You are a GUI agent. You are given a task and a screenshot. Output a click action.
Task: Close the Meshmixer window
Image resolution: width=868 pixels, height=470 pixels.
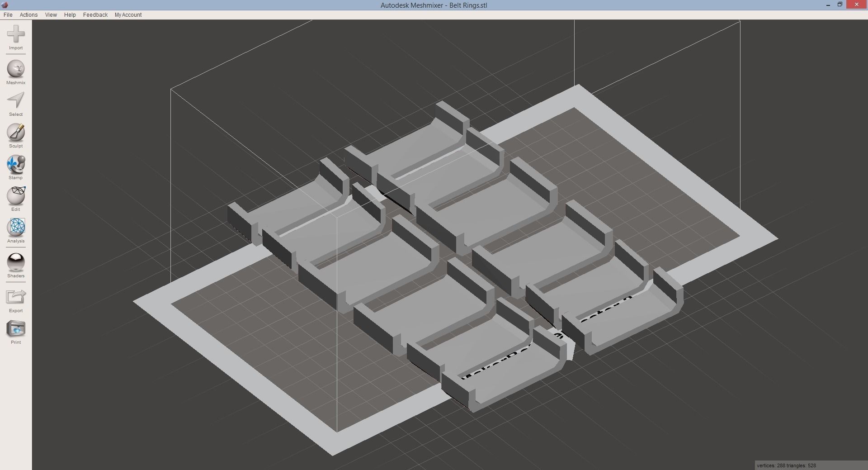click(856, 5)
